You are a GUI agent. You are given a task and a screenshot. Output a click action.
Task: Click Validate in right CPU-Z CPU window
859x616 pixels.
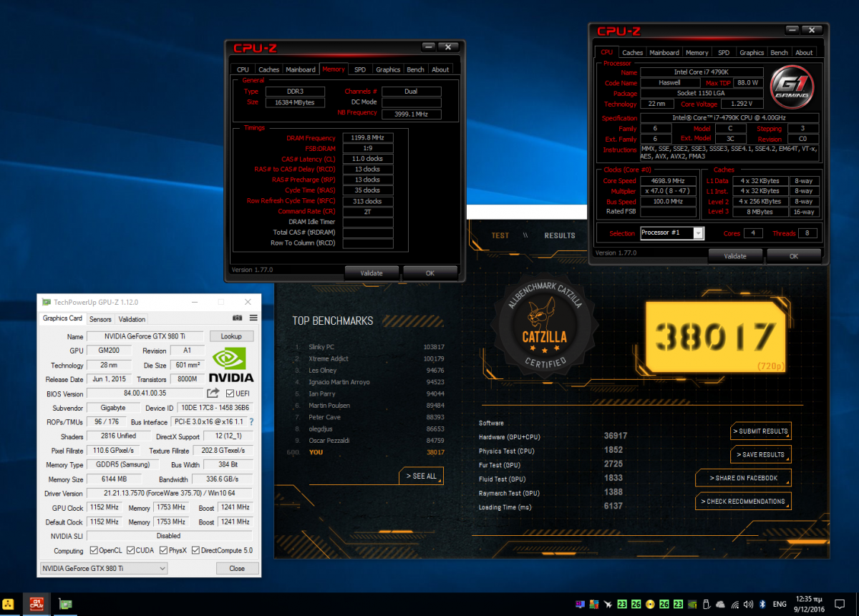coord(735,255)
